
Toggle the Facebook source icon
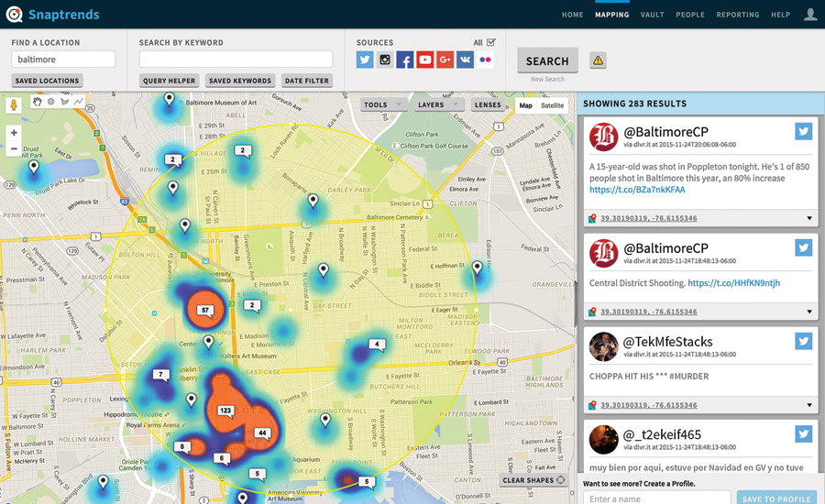tap(405, 60)
